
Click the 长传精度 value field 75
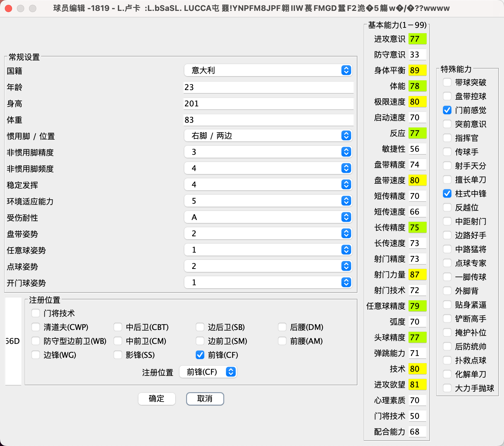(417, 228)
